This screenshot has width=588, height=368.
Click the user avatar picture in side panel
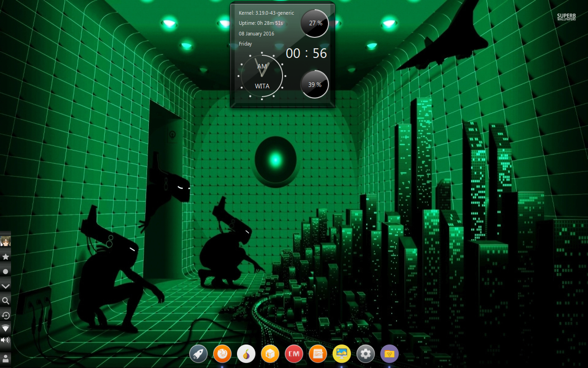pos(6,241)
